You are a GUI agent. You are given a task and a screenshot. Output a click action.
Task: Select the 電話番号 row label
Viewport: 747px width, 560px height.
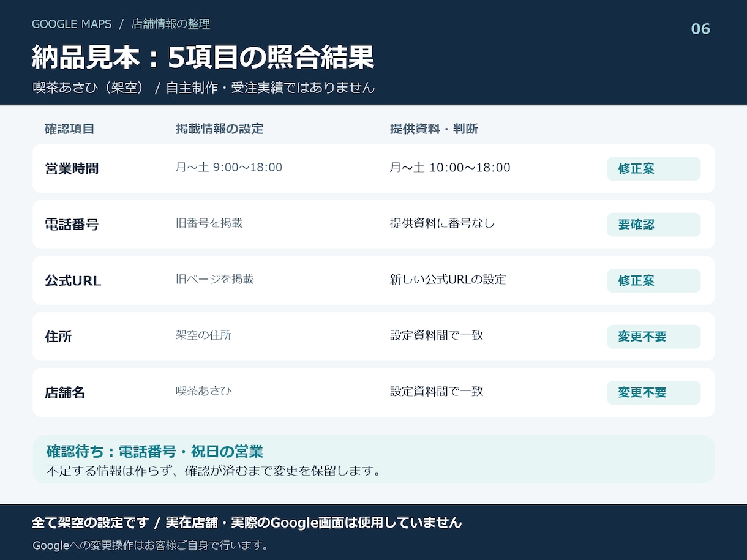pyautogui.click(x=72, y=225)
